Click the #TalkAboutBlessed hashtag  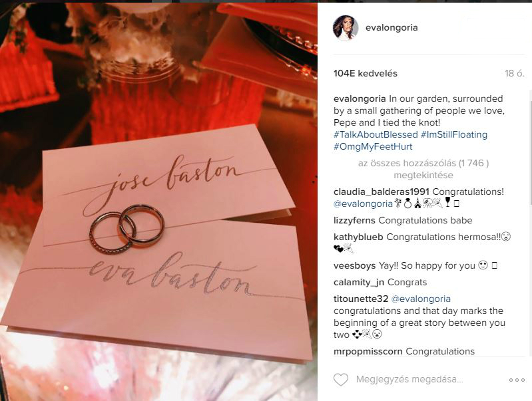point(376,134)
